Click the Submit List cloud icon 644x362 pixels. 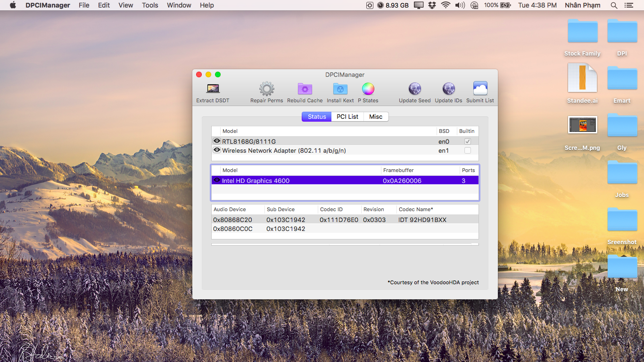(x=480, y=89)
